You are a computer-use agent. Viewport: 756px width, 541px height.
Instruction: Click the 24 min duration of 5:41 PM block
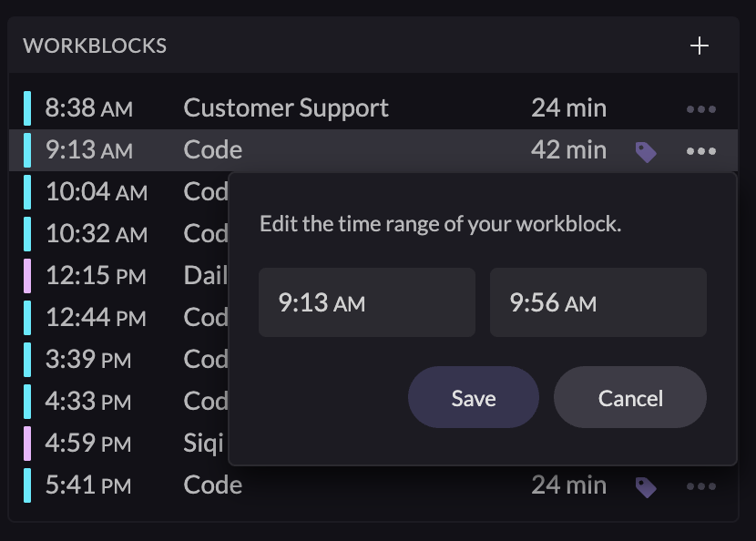tap(568, 485)
